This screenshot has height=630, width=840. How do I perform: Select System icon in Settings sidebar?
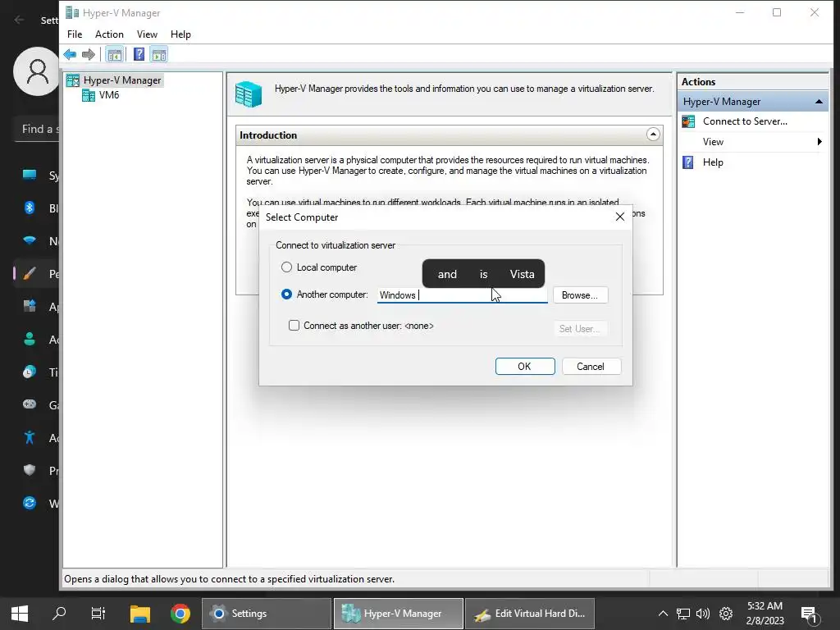tap(30, 176)
